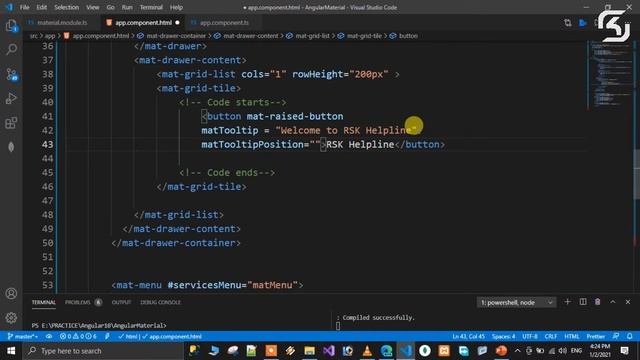Screen dimensions: 640x360
Task: Open the Run menu
Action: [x=127, y=7]
